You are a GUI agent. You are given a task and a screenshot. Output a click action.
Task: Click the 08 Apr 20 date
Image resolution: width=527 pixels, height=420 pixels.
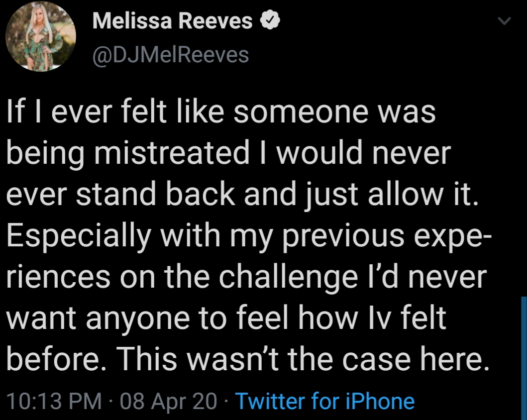point(168,401)
